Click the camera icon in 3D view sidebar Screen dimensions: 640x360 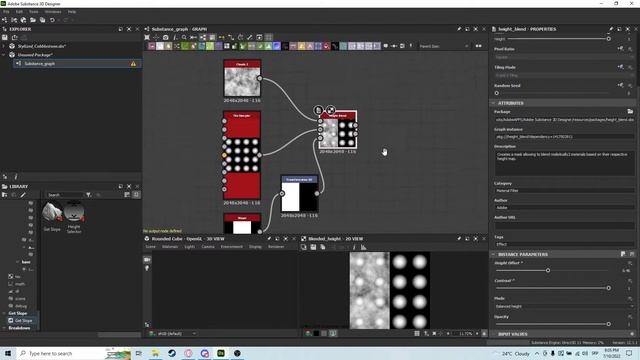147,260
